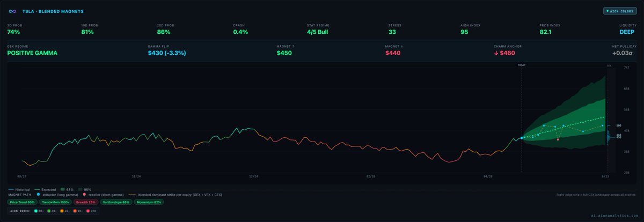Image resolution: width=644 pixels, height=222 pixels.
Task: Click the TODAY marker on the chart
Action: point(522,65)
